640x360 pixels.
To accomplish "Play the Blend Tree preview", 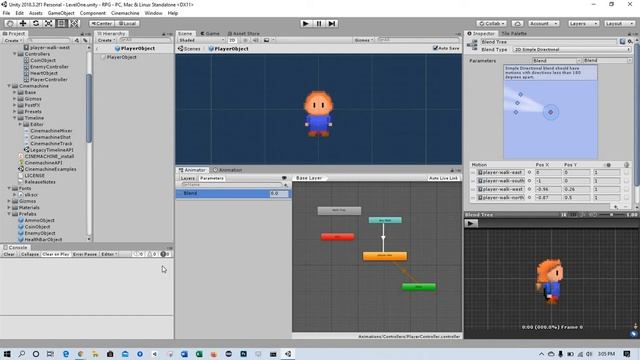I will coord(470,223).
